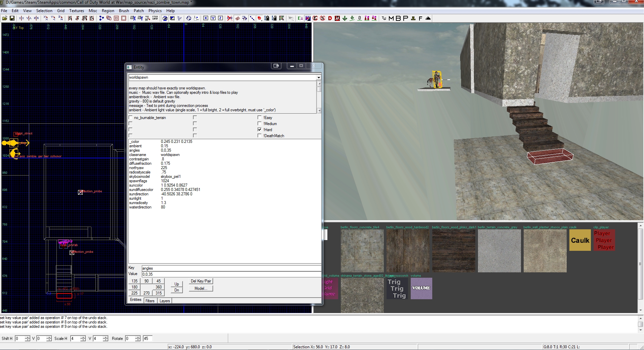Click the large P toolbar icon
644x350 pixels.
coord(405,18)
